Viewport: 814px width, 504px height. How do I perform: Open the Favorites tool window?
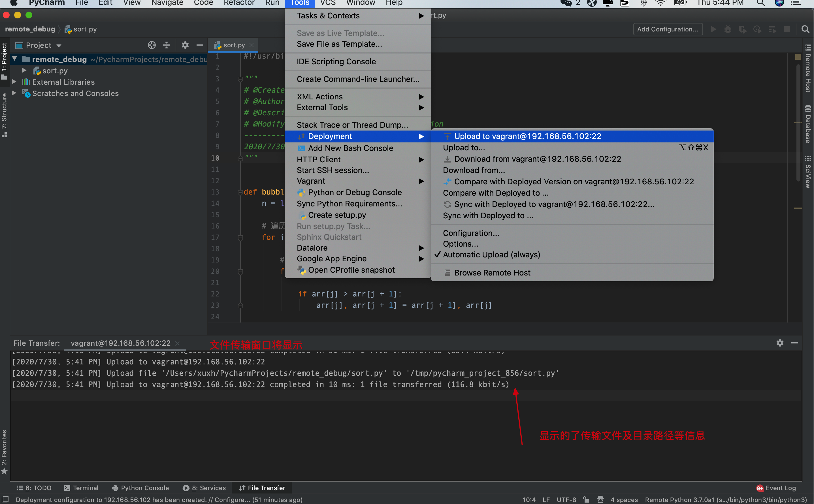pyautogui.click(x=4, y=452)
